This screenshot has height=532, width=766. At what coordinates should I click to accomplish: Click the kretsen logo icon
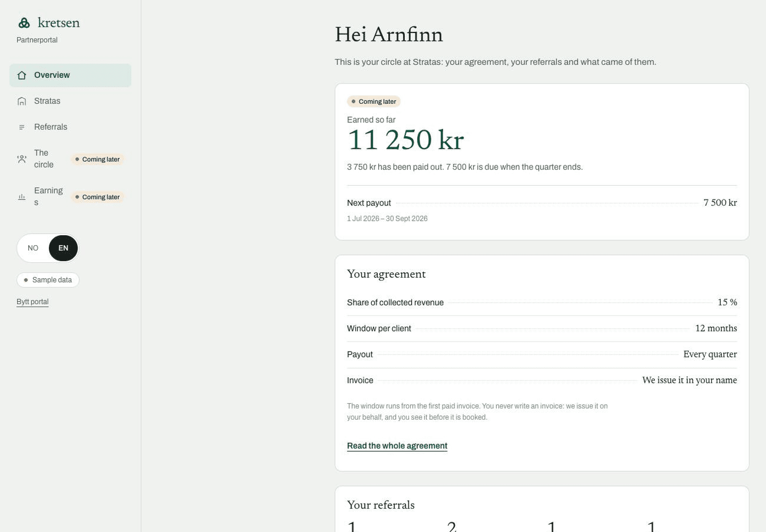tap(24, 23)
